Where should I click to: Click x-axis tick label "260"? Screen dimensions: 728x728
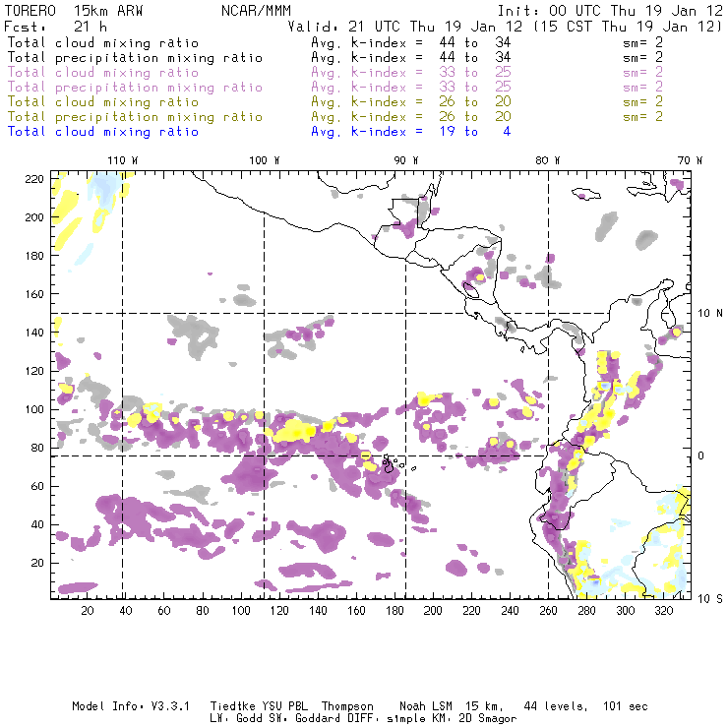[x=548, y=611]
